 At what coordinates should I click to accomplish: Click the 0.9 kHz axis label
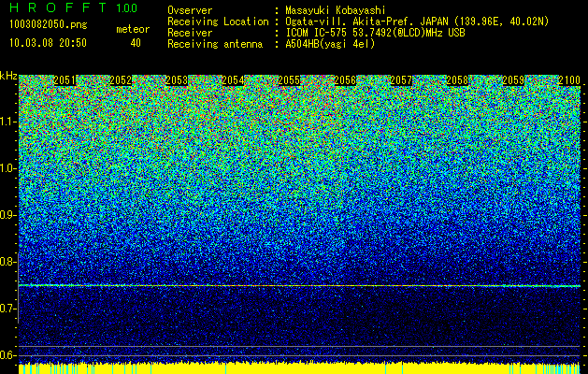tap(7, 215)
